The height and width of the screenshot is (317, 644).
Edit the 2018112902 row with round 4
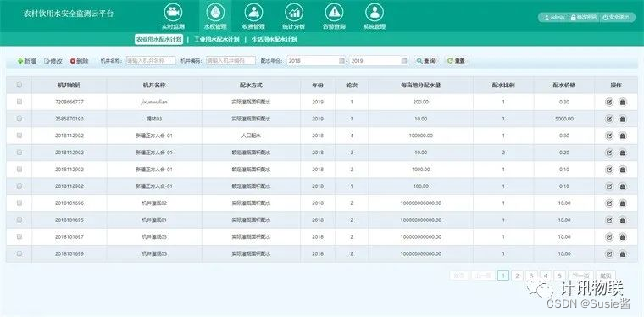(609, 136)
